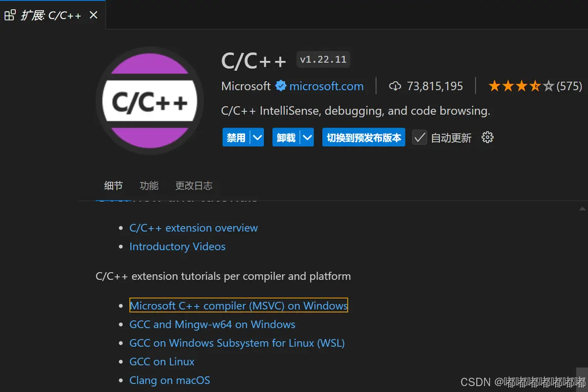Click the v1.22.11 version badge
The width and height of the screenshot is (588, 392).
[x=323, y=60]
